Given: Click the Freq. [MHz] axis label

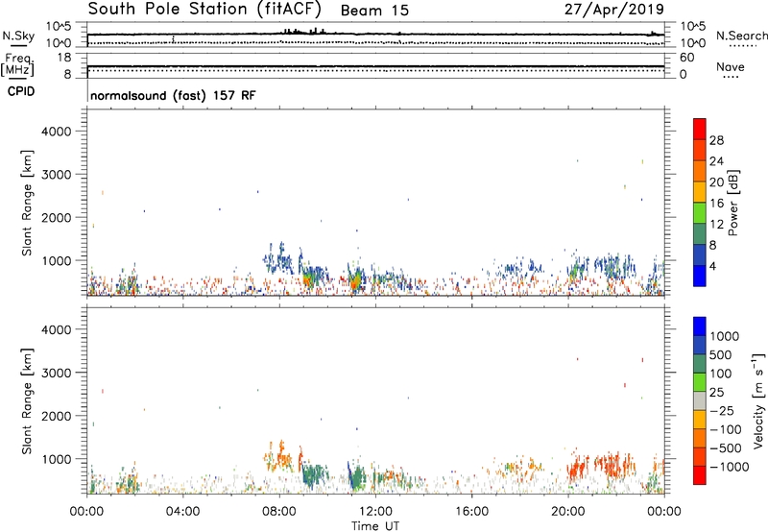Looking at the screenshot, I should click(x=17, y=65).
